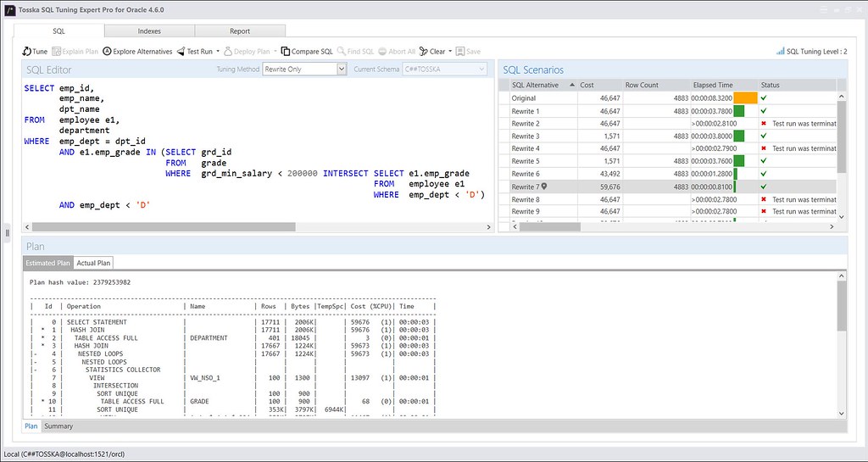This screenshot has height=462, width=868.
Task: Click the Status column header
Action: coord(797,86)
